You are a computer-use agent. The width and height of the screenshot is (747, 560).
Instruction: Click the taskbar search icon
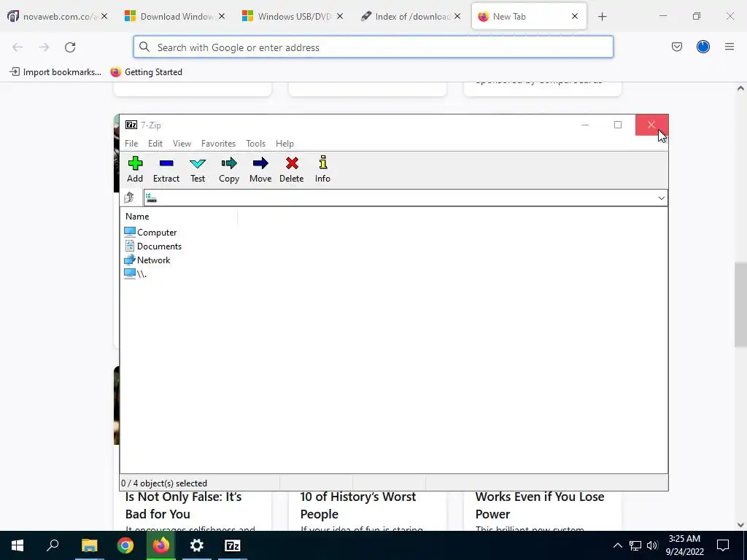(x=53, y=545)
